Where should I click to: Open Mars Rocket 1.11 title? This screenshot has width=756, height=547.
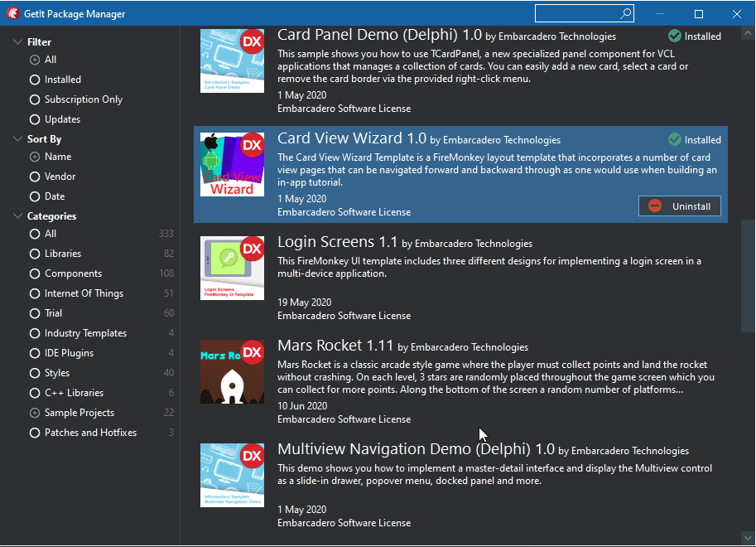click(335, 346)
